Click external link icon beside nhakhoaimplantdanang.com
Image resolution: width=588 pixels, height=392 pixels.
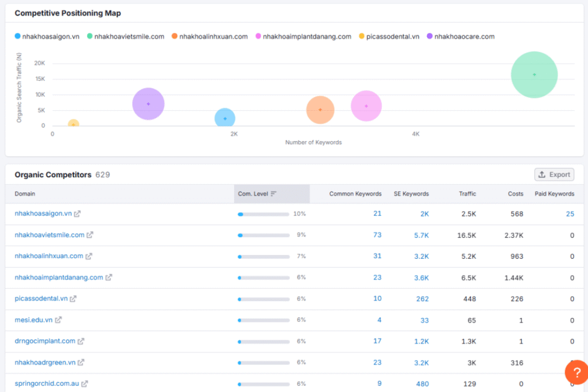[x=109, y=277]
